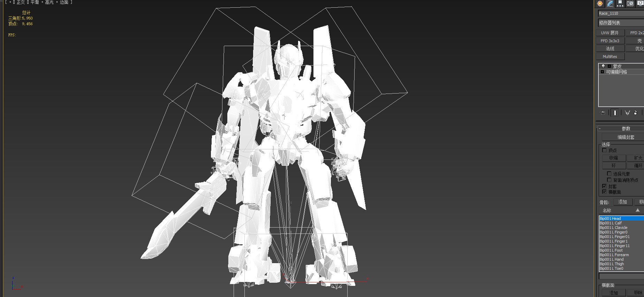Click the 优化 modifier button
Screen dimensions: 644x297
[x=635, y=49]
